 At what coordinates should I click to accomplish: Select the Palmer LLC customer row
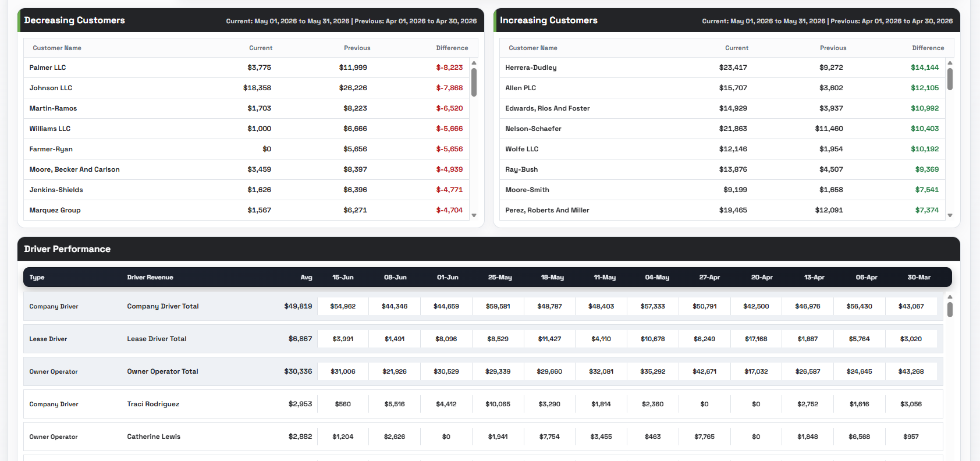click(x=247, y=68)
